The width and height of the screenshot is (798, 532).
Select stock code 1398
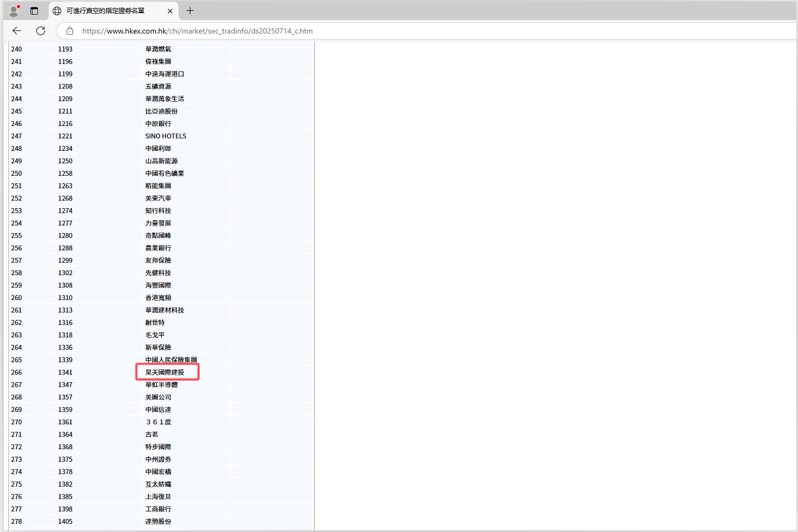(65, 510)
